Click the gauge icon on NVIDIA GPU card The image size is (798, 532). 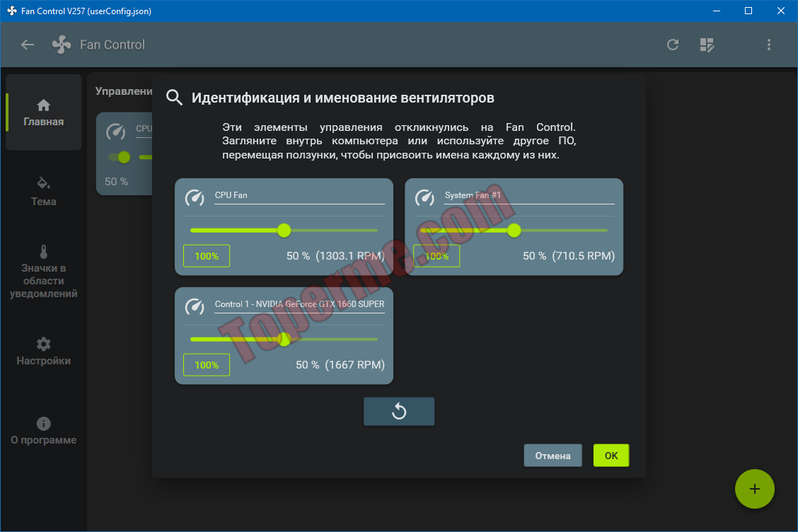click(x=195, y=306)
